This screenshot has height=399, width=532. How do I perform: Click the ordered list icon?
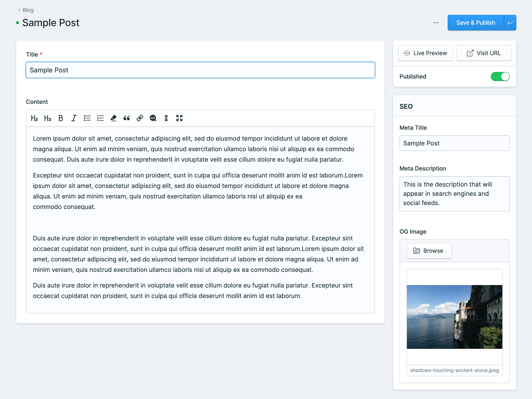(100, 118)
